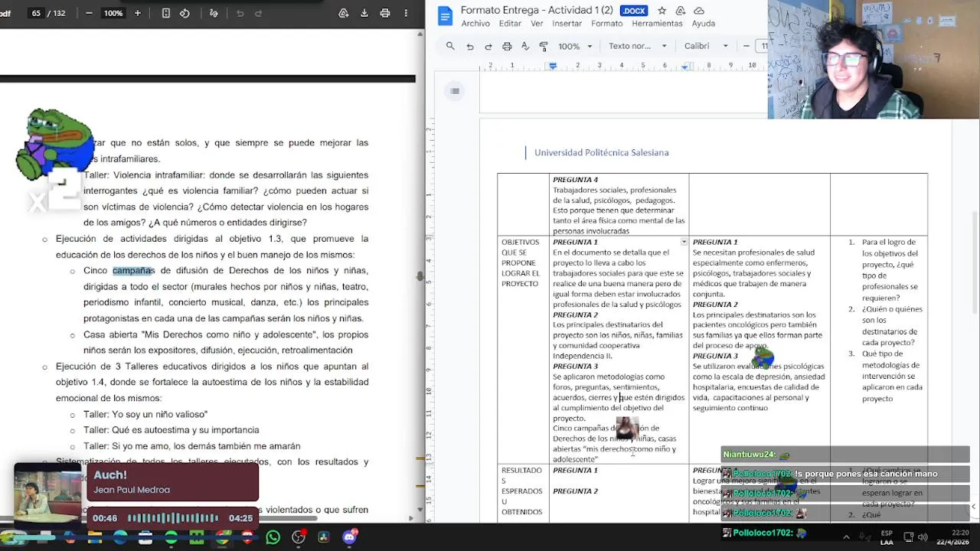Click the Universidad Politécnica Salesiana header text
The image size is (980, 551).
[601, 152]
